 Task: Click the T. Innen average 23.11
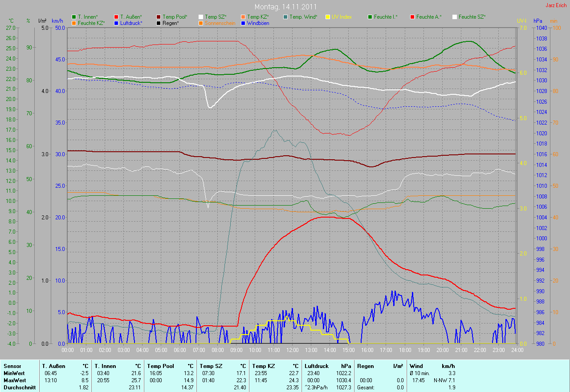tap(134, 388)
